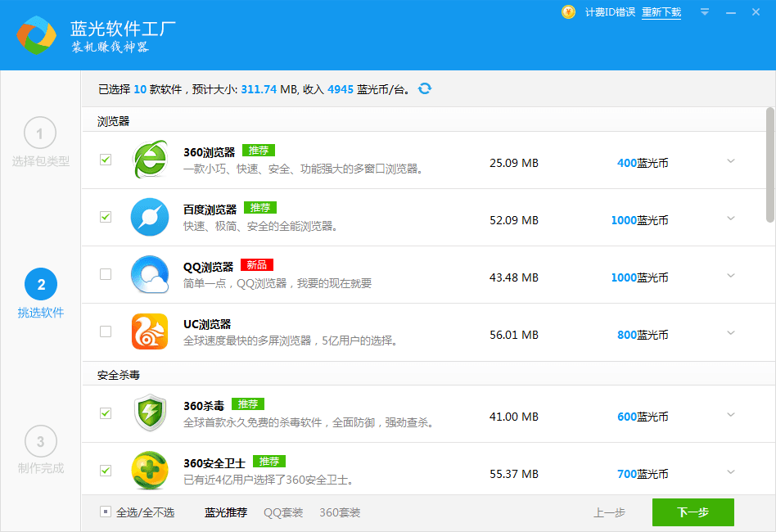Click the 360浏览器 green e icon

[x=150, y=160]
